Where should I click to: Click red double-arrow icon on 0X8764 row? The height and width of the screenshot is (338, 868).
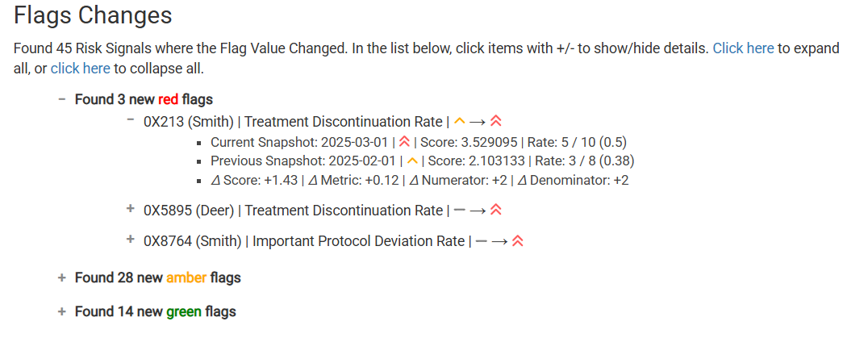click(518, 241)
